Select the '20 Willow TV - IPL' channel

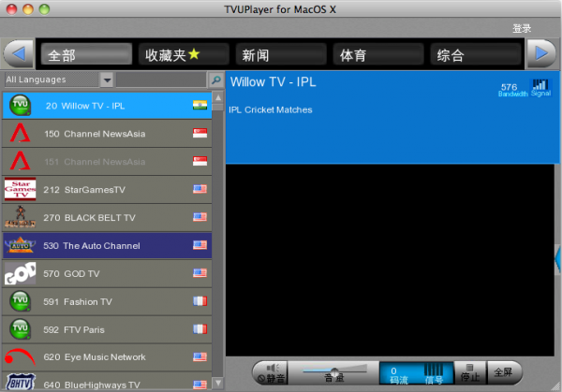tap(107, 105)
